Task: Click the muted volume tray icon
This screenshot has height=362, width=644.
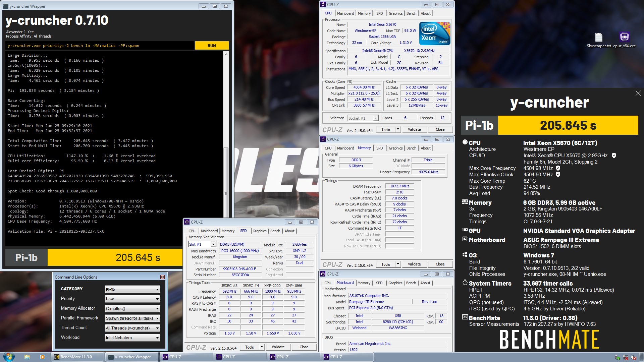Action: click(634, 358)
